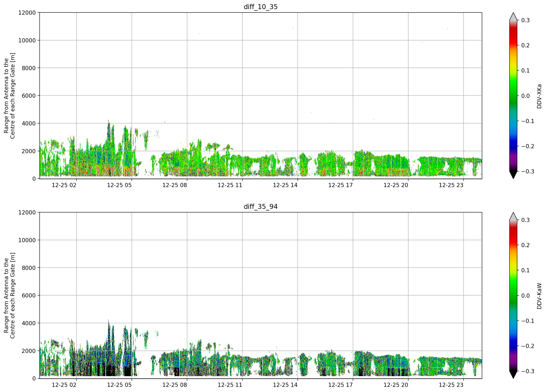Click the upward arrow atop the DDV-XKa colorbar
The image size is (546, 392).
click(513, 16)
